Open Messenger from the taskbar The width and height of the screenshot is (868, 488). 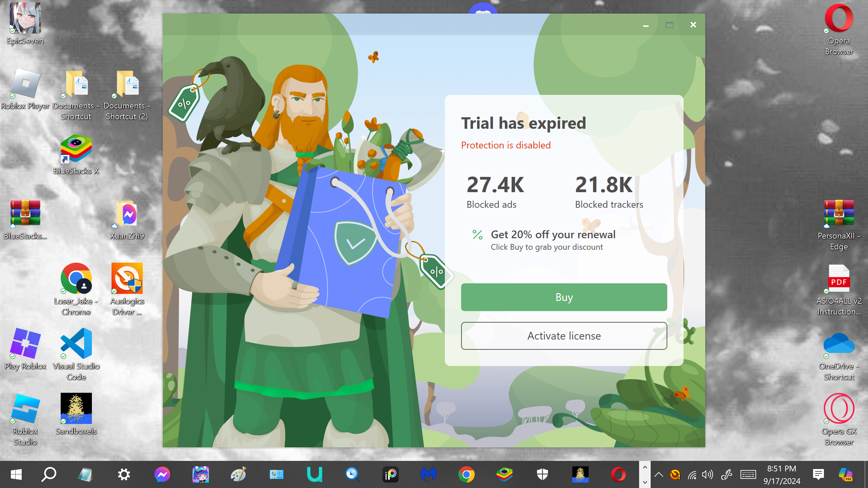(x=162, y=474)
